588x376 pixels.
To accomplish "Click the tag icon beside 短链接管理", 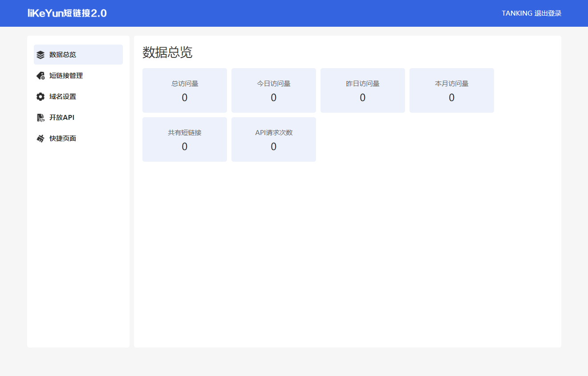I will (41, 76).
